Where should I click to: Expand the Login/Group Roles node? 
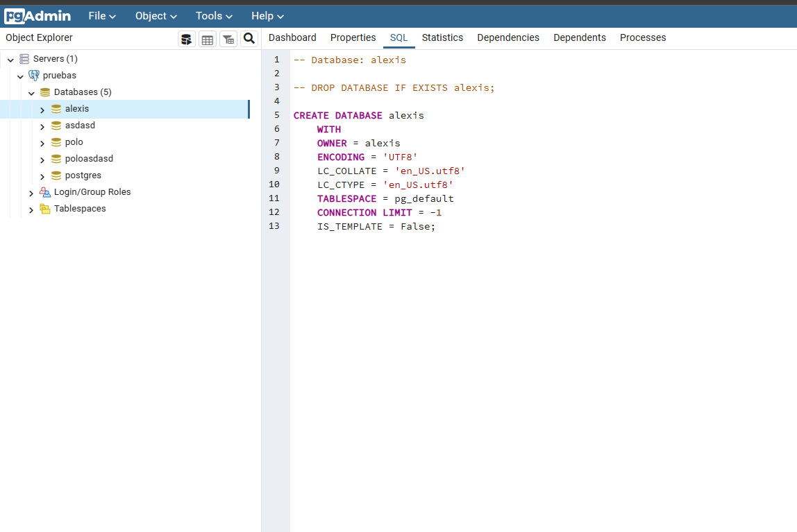coord(31,194)
